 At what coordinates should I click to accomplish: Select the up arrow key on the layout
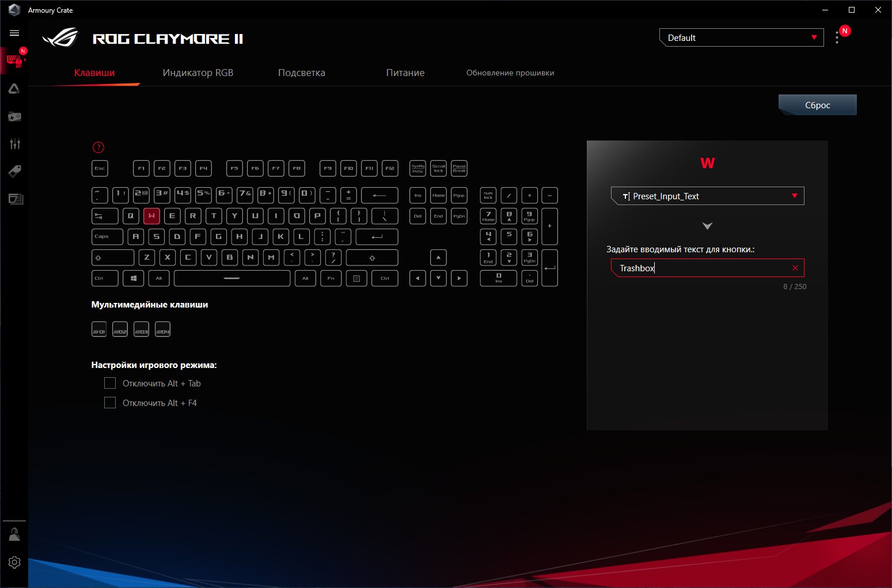coord(438,257)
